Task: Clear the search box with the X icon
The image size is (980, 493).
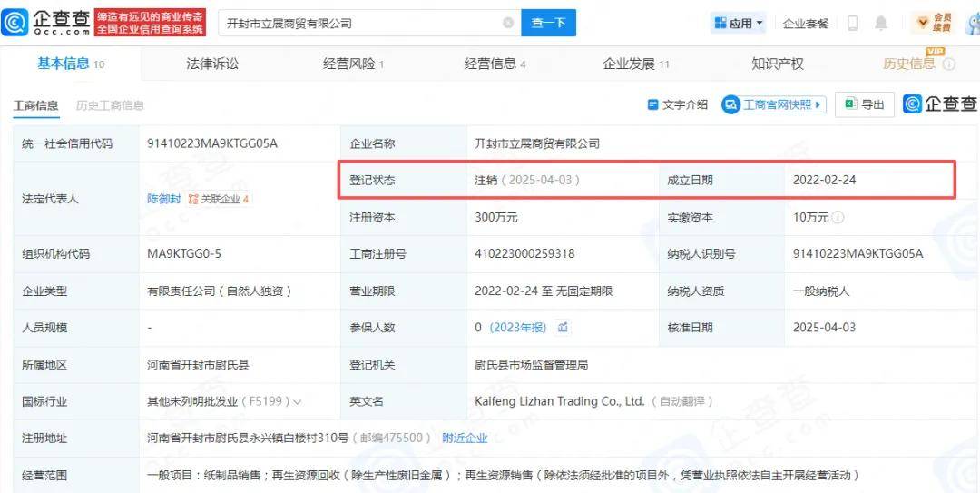Action: point(507,24)
